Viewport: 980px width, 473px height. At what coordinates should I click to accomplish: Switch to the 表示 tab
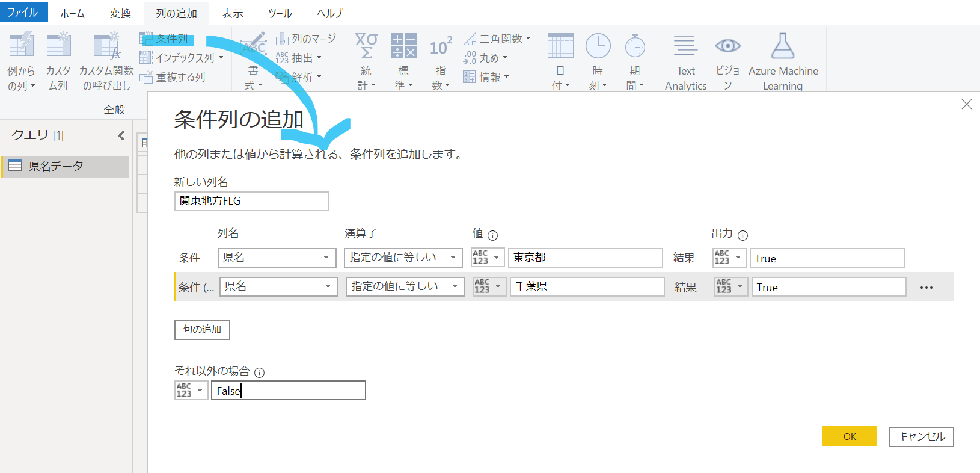click(x=233, y=13)
